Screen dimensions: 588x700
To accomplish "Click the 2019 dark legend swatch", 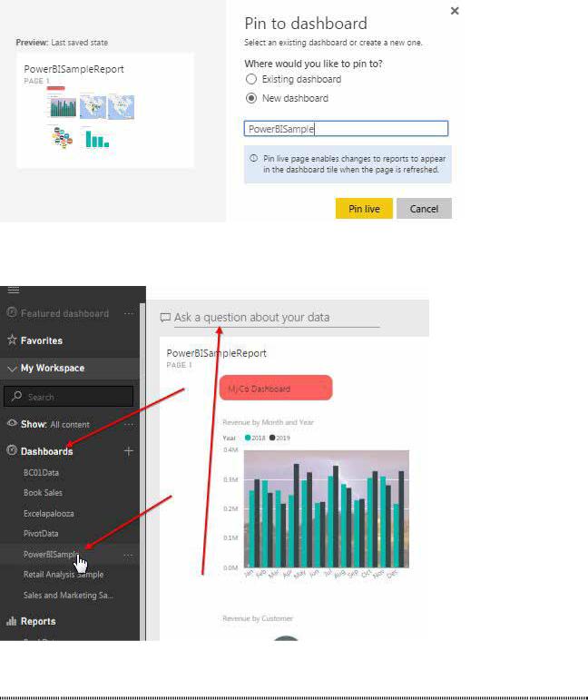I will [272, 438].
